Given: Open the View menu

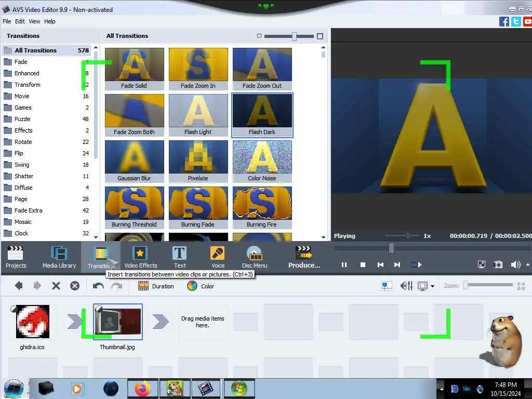Looking at the screenshot, I should (34, 21).
